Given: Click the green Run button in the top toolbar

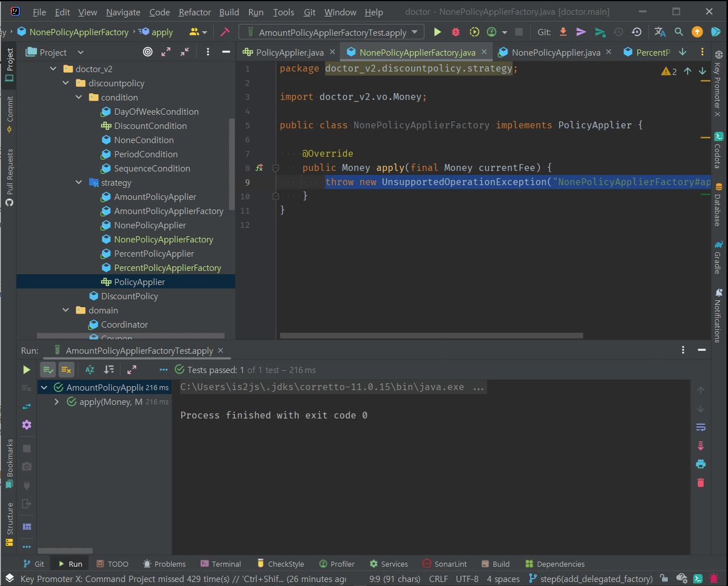Looking at the screenshot, I should pyautogui.click(x=437, y=32).
